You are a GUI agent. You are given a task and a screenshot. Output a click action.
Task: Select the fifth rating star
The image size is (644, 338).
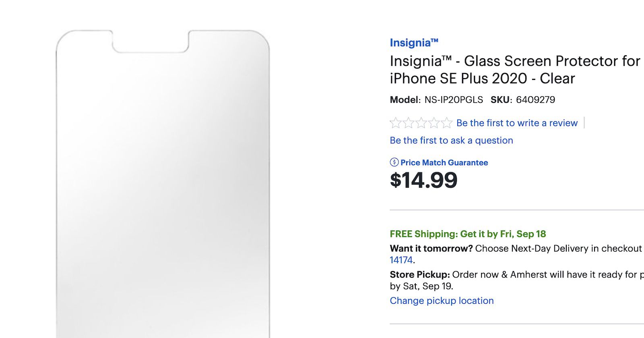pyautogui.click(x=447, y=123)
